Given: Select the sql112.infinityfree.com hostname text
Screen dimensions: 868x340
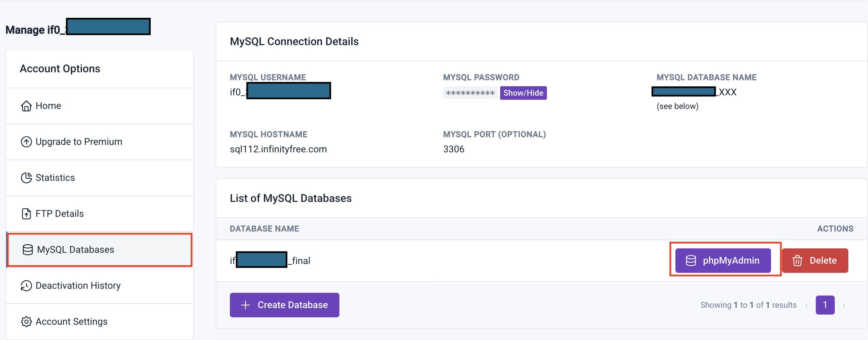Looking at the screenshot, I should 278,149.
